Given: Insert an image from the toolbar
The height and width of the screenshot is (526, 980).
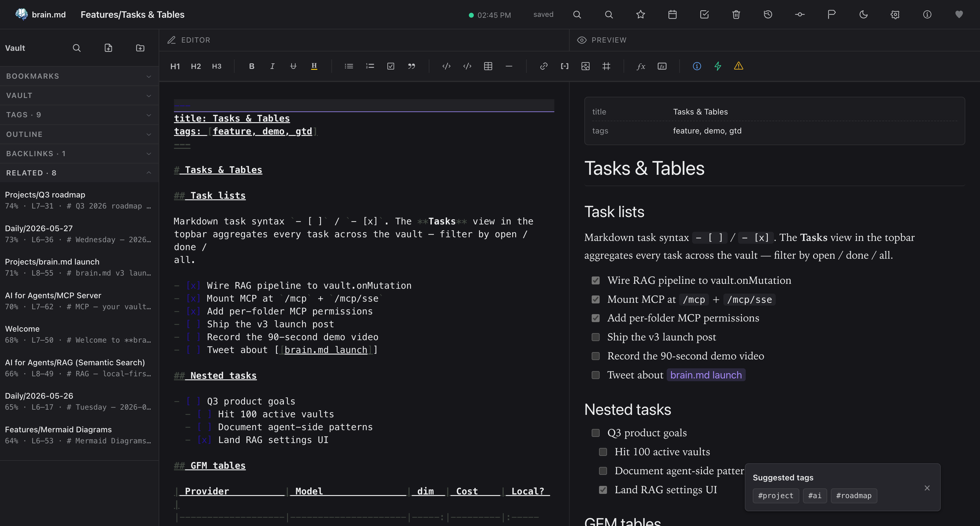Looking at the screenshot, I should [x=586, y=66].
